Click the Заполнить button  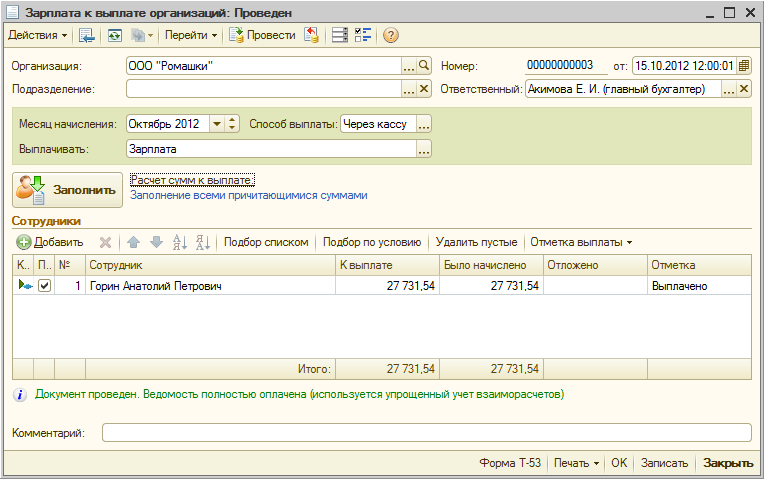[66, 188]
